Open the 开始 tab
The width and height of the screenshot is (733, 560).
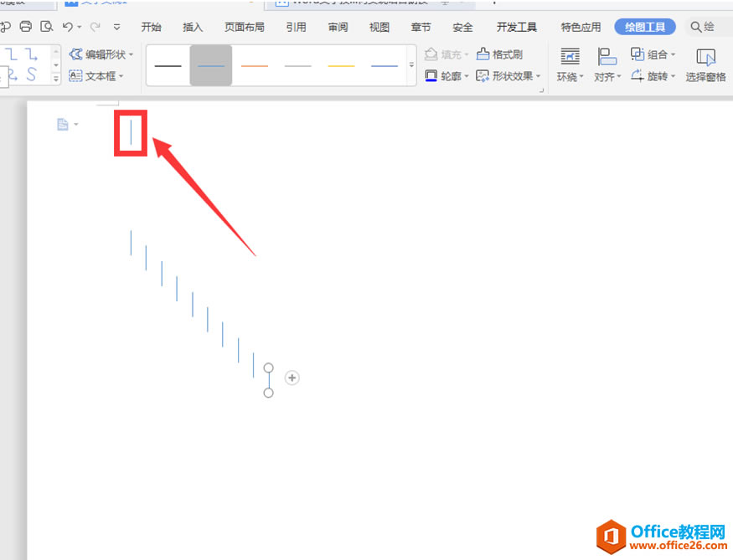151,27
